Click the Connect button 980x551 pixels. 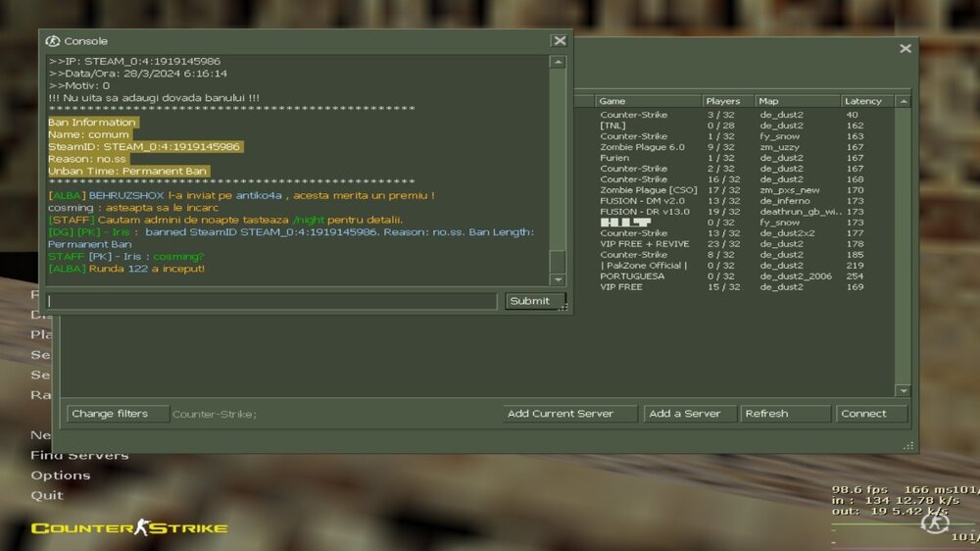871,414
